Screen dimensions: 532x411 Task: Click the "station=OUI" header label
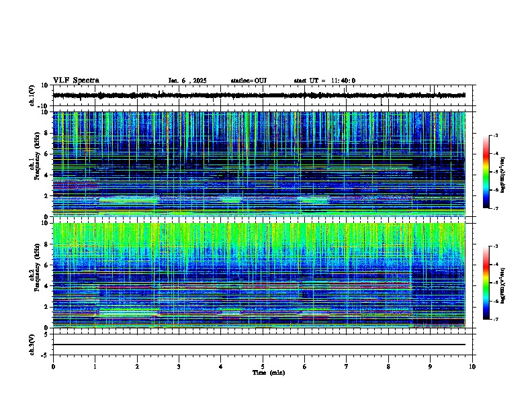pos(249,81)
